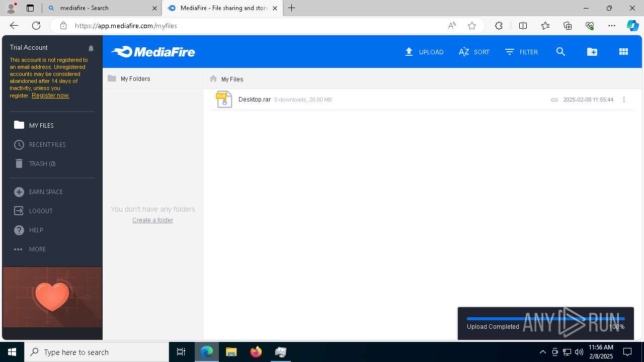This screenshot has width=644, height=362.
Task: Reload the page with the refresh button
Action: [x=36, y=26]
